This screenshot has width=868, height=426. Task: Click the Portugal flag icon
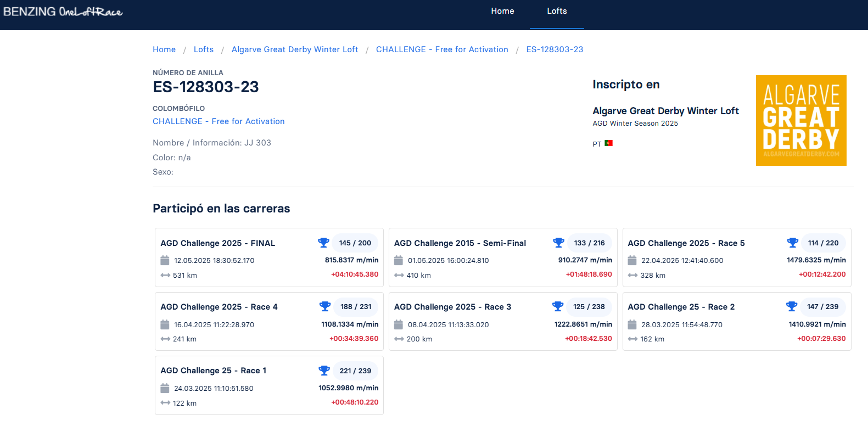[x=608, y=143]
